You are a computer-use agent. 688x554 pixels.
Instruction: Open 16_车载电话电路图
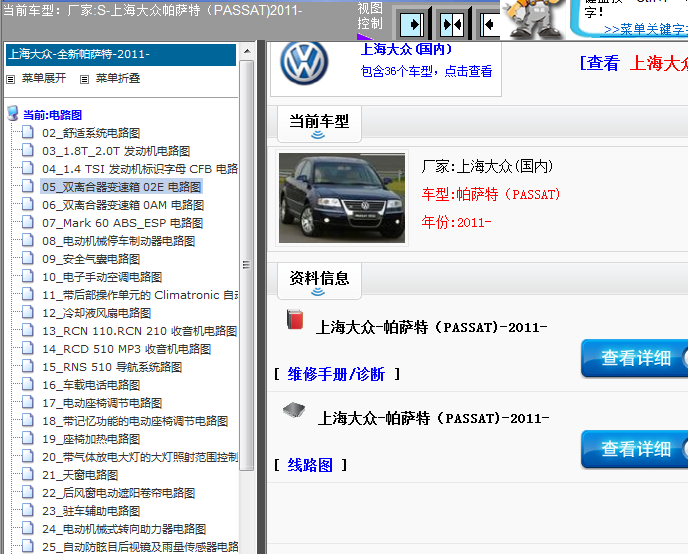tap(91, 385)
